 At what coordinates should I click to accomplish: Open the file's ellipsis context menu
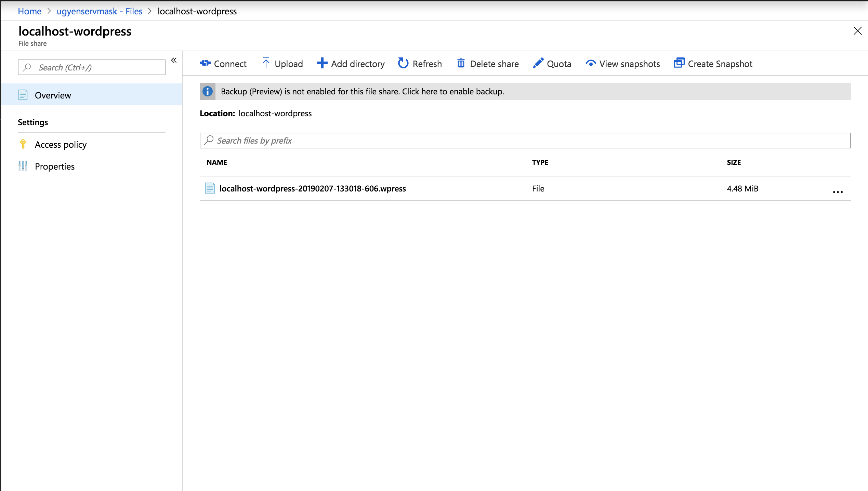(838, 192)
